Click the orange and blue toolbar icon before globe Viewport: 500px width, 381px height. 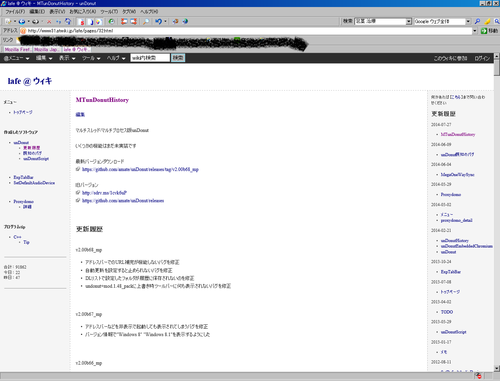click(x=175, y=22)
